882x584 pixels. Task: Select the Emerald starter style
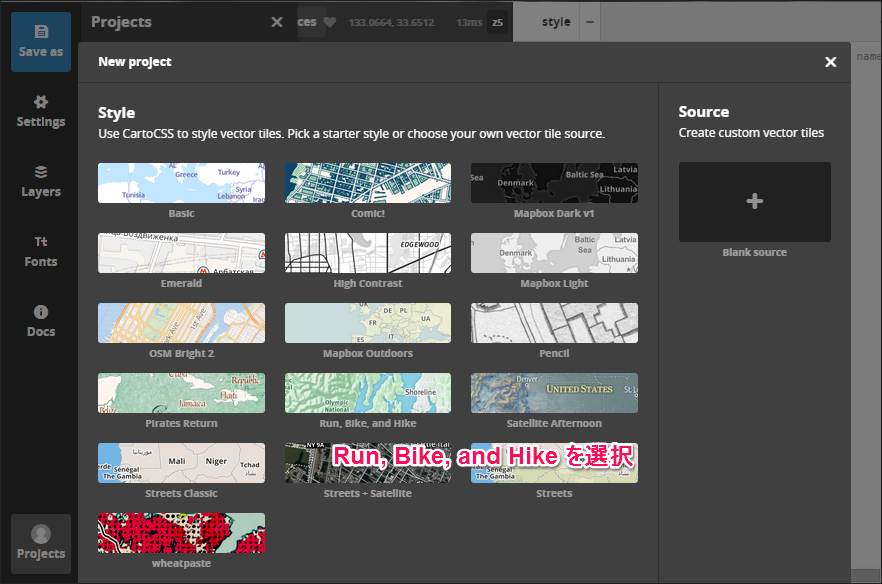click(181, 253)
